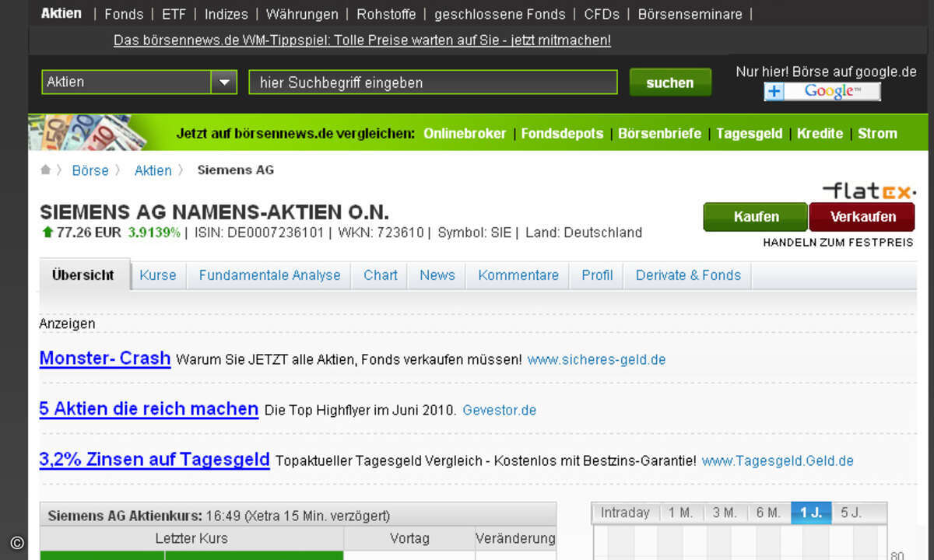Open the Börsenseminare menu item

690,14
